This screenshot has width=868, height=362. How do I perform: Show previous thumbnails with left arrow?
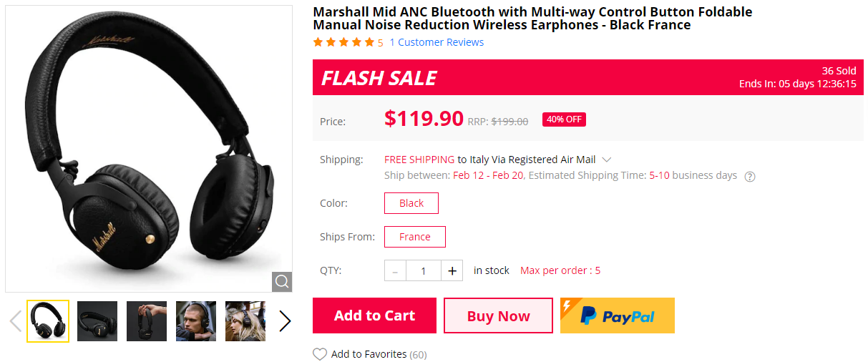point(15,321)
